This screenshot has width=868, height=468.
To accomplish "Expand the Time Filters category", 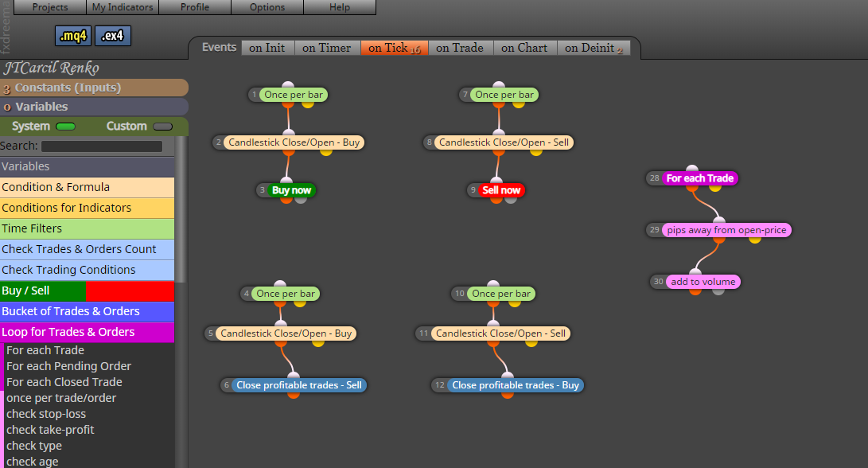I will [87, 228].
